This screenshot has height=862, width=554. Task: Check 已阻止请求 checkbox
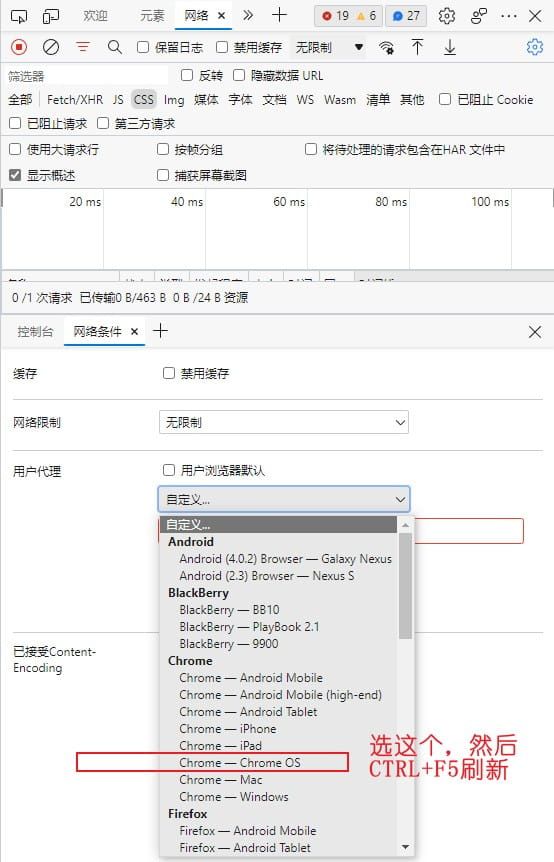(x=15, y=123)
